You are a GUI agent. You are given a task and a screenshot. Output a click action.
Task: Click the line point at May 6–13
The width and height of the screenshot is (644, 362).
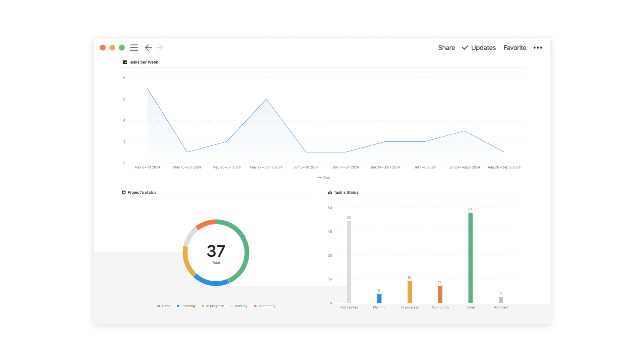click(x=148, y=88)
